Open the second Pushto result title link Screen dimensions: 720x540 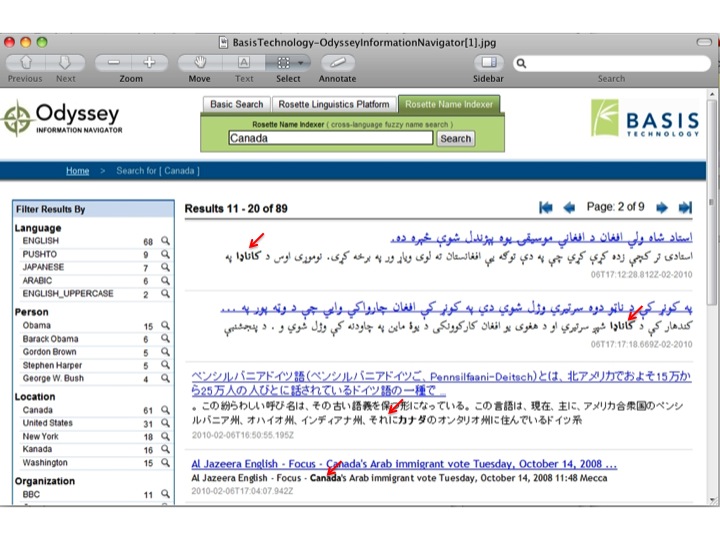pos(456,308)
